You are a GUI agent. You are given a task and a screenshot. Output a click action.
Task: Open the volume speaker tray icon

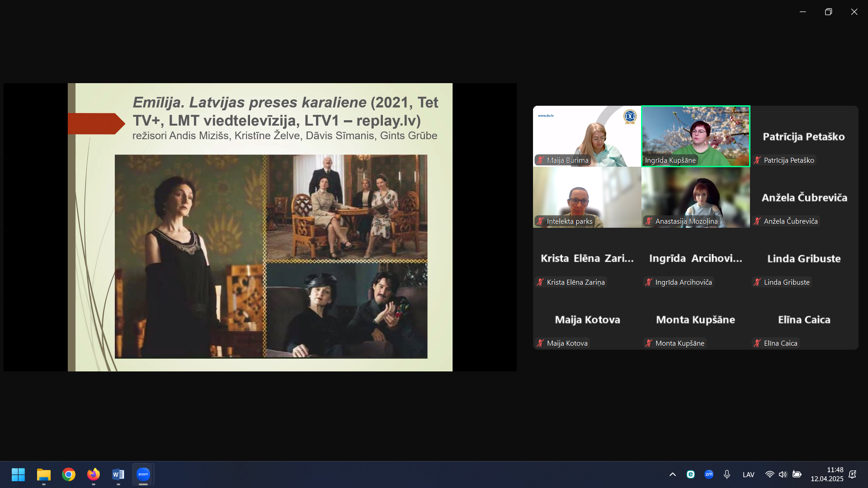pos(783,474)
